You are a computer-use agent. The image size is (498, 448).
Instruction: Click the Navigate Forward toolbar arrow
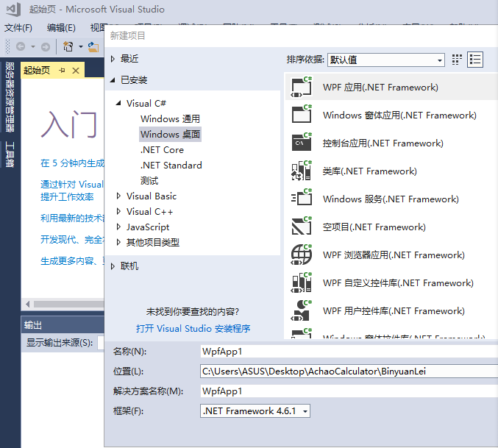46,46
